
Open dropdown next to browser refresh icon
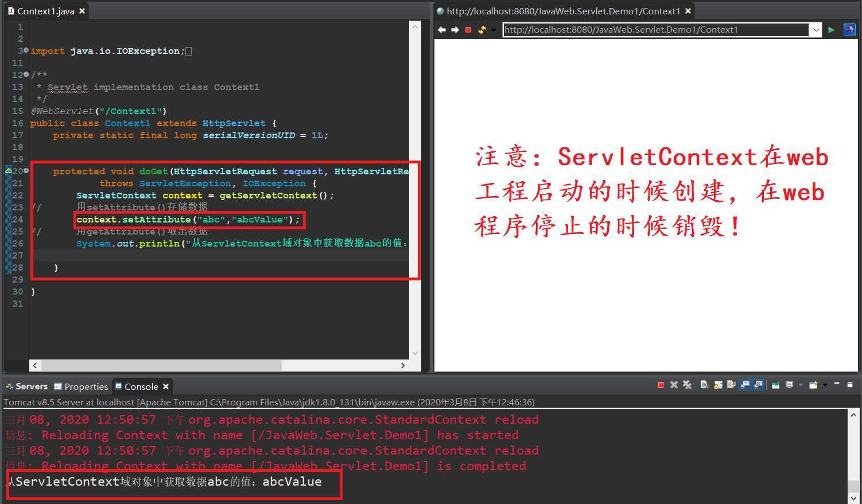tap(493, 30)
